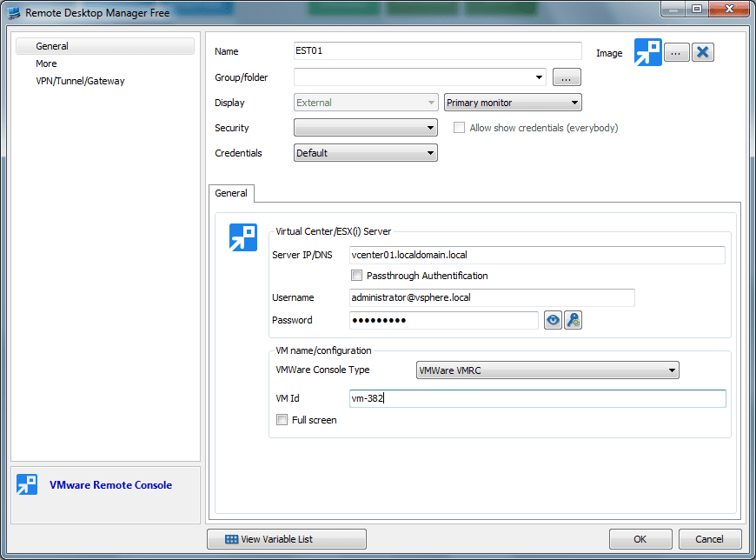This screenshot has width=756, height=560.
Task: Open the Group/folder browse ellipsis button
Action: coord(566,77)
